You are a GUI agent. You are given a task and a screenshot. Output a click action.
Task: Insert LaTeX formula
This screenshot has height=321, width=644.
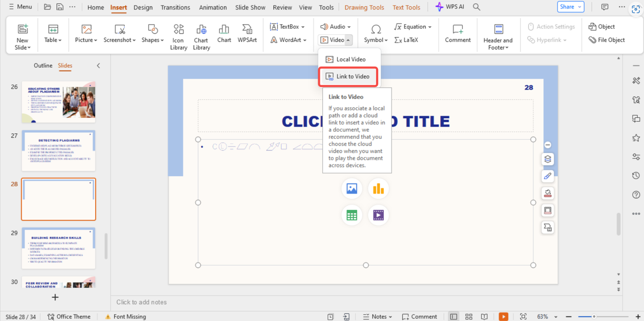(407, 40)
